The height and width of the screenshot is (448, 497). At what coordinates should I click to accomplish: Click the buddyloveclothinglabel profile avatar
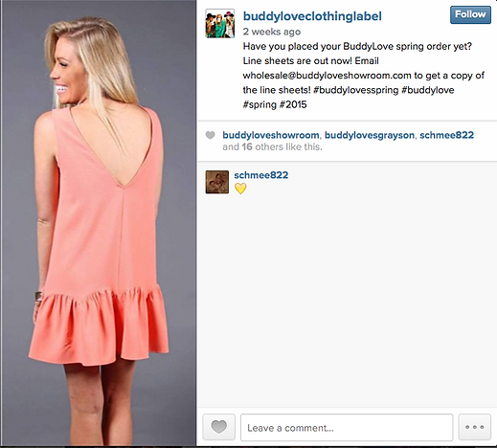[220, 24]
